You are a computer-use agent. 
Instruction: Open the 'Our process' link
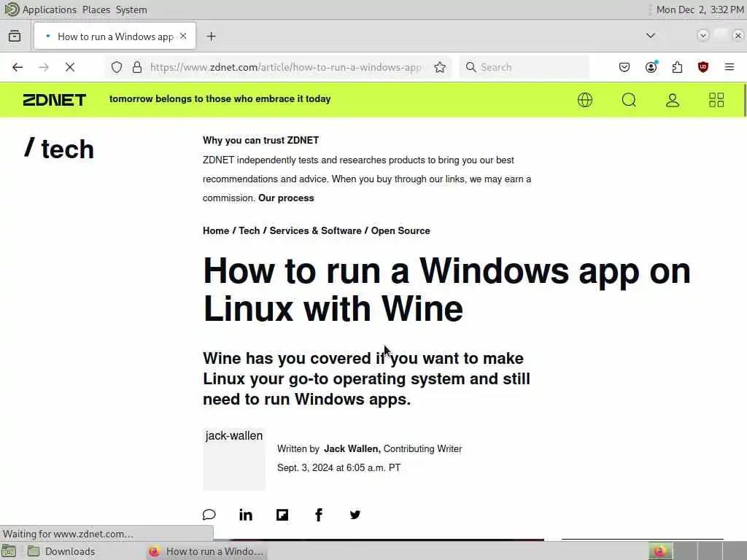tap(286, 198)
